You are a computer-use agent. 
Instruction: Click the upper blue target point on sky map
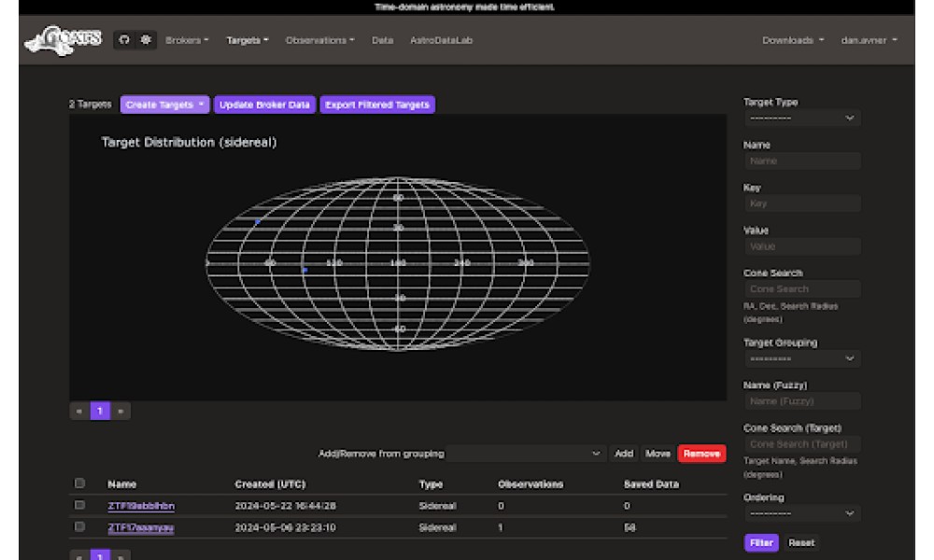[x=258, y=221]
